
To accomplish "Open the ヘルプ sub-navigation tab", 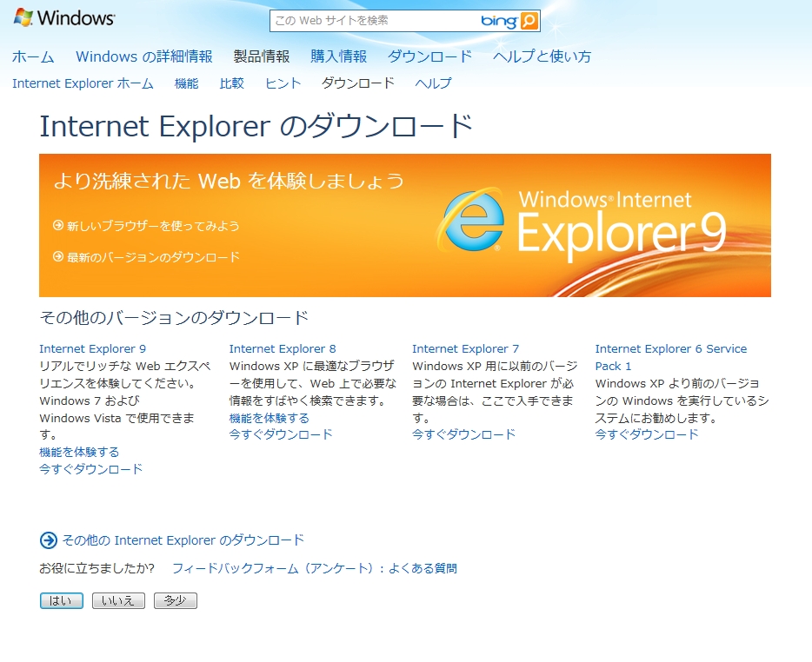I will pos(434,83).
